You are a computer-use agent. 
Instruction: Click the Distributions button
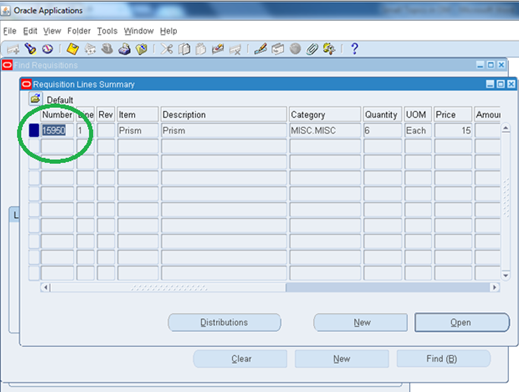[x=224, y=322]
